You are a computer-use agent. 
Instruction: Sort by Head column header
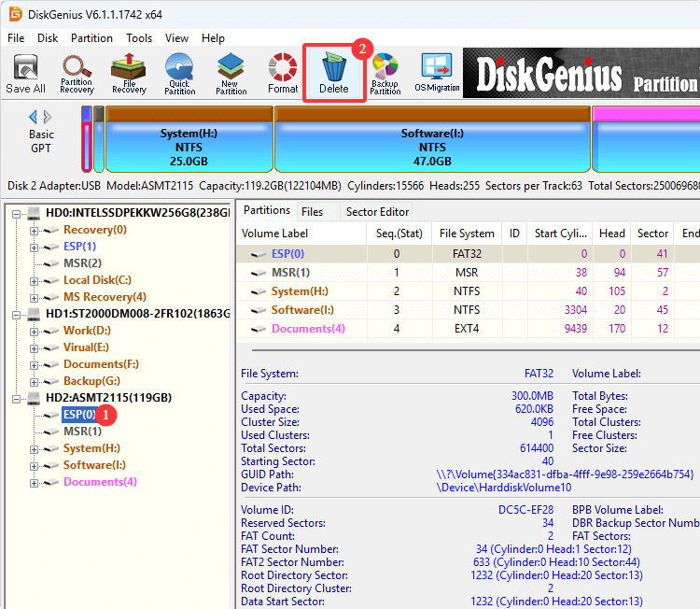pos(611,234)
